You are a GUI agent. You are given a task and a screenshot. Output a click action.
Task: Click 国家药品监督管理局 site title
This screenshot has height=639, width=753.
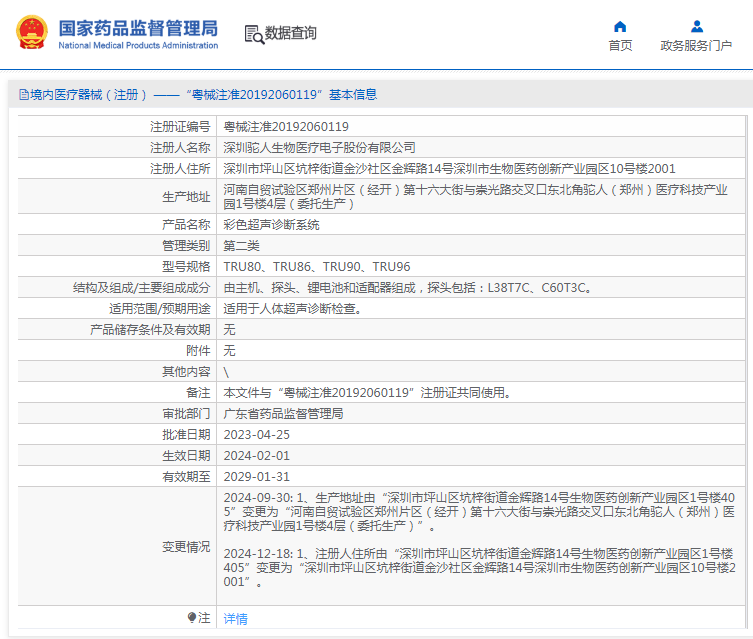[138, 28]
